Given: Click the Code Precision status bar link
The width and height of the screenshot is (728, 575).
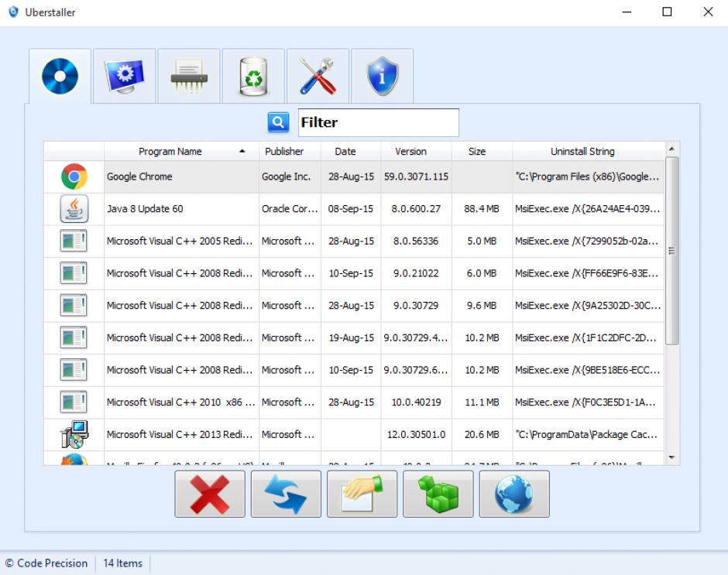Looking at the screenshot, I should [x=46, y=563].
